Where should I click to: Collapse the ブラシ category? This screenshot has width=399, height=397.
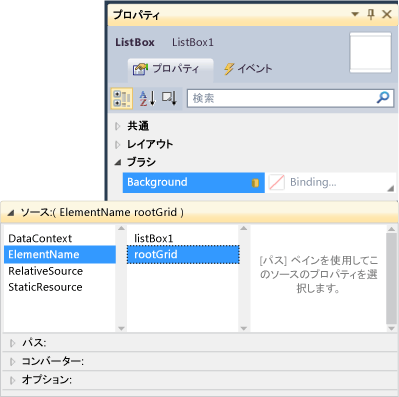coord(118,162)
